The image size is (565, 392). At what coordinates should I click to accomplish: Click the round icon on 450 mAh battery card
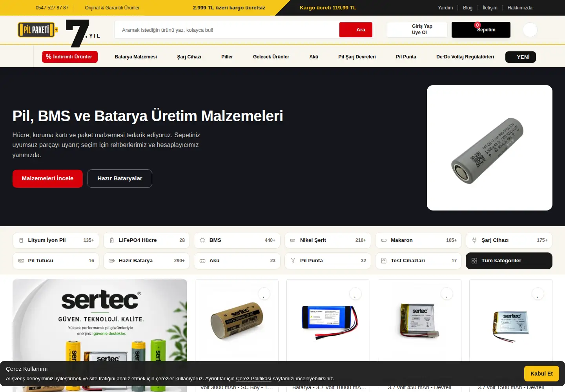click(447, 294)
